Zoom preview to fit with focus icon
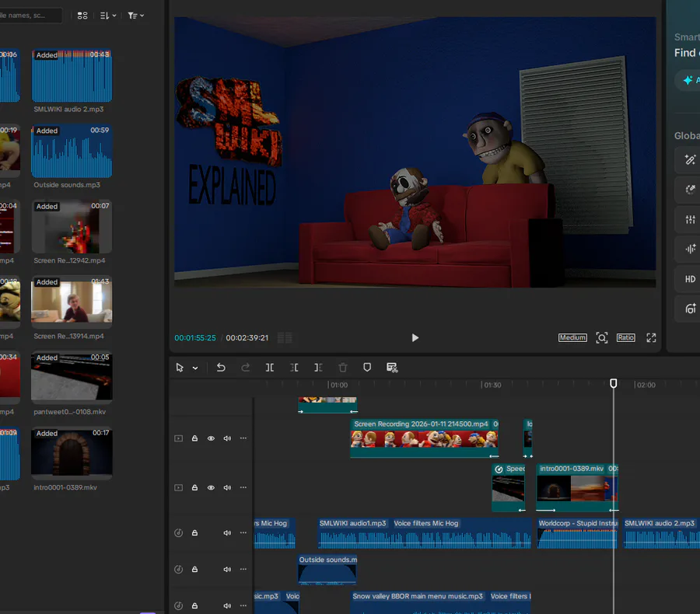The image size is (700, 614). coord(602,338)
